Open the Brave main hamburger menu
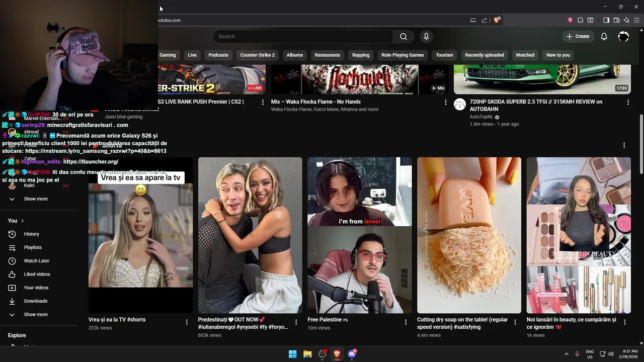 tap(636, 20)
